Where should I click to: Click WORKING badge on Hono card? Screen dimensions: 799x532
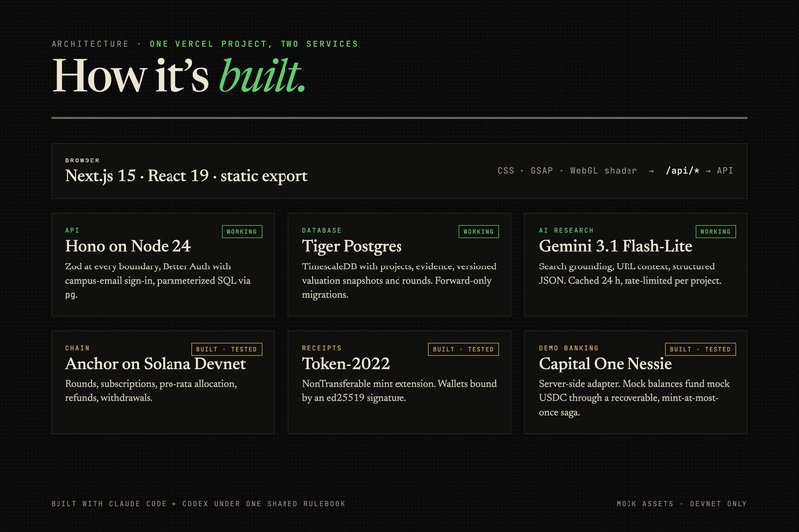coord(242,232)
